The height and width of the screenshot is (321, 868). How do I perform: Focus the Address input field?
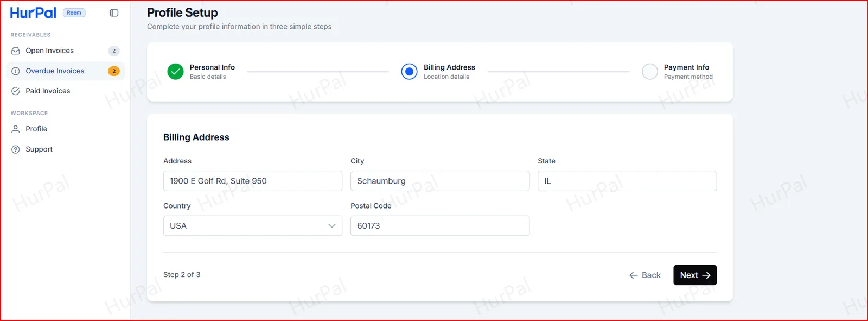pyautogui.click(x=253, y=181)
